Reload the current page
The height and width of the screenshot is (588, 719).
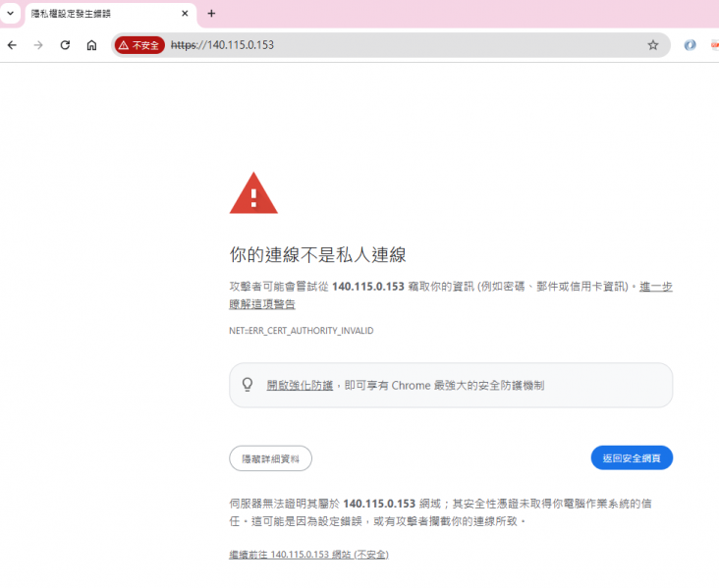(65, 45)
